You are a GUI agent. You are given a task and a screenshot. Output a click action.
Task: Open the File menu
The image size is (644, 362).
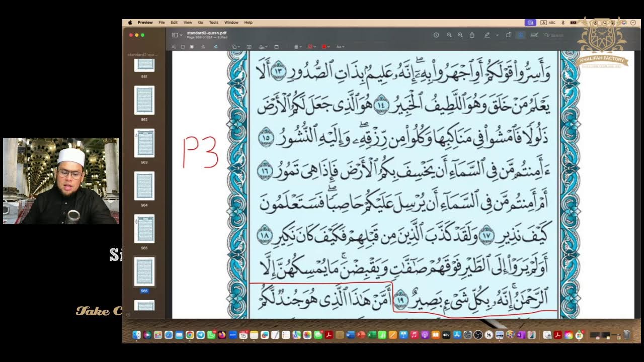coord(162,23)
